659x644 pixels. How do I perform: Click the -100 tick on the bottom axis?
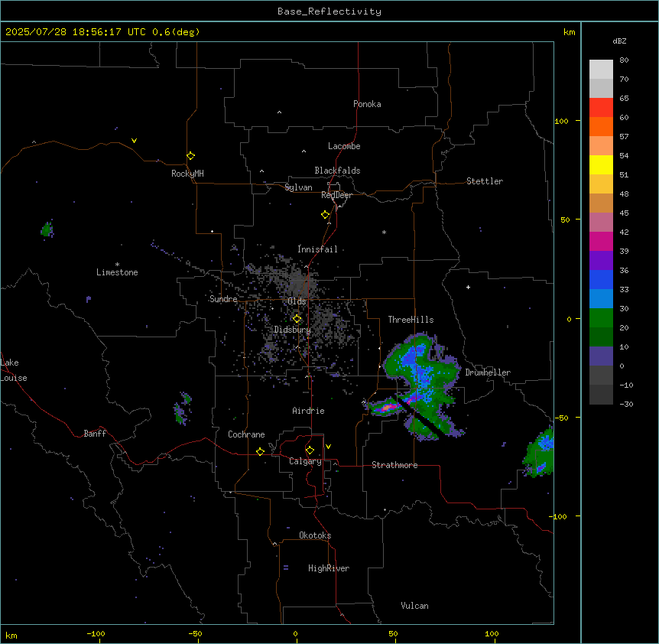point(96,633)
